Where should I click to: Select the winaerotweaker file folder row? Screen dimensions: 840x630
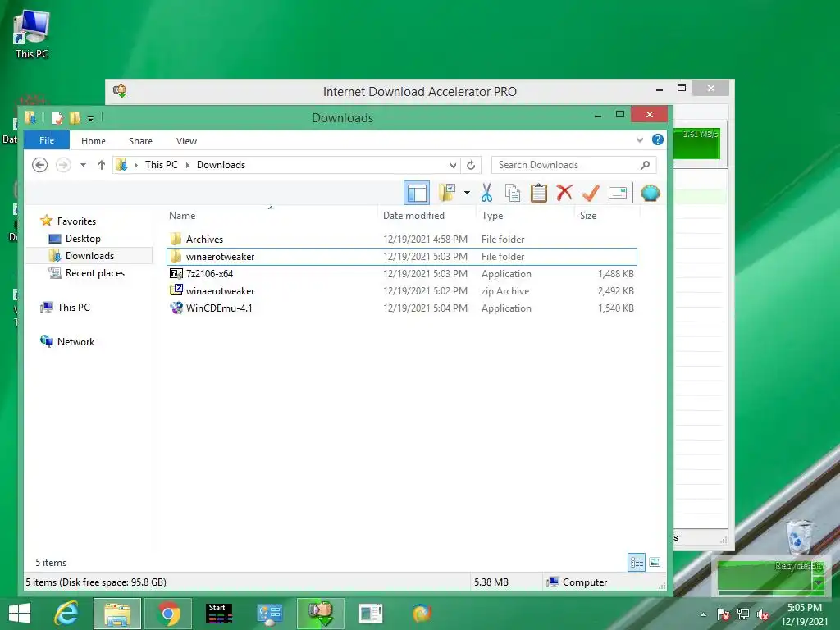(402, 257)
